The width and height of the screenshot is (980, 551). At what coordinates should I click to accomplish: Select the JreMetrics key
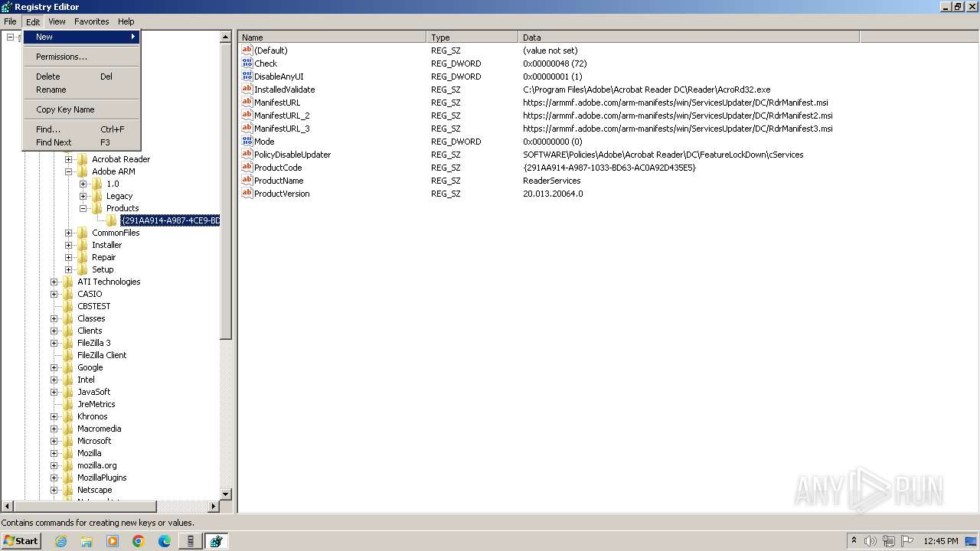coord(96,404)
